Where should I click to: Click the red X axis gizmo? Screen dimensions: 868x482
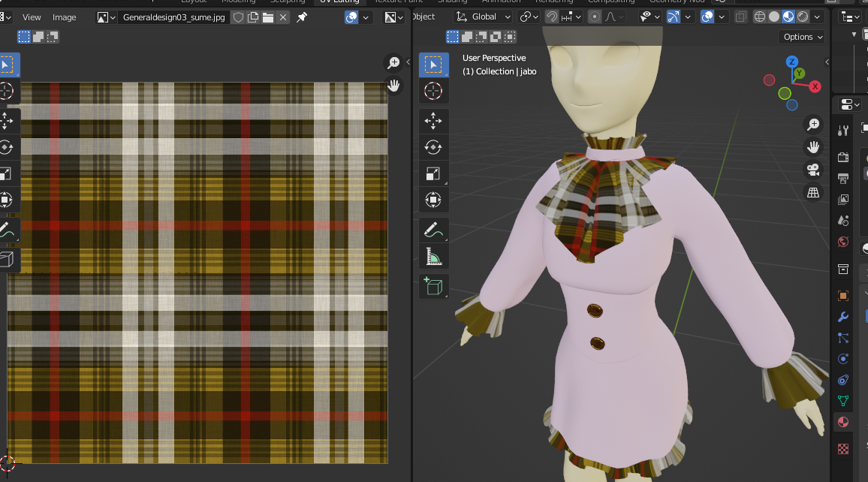(815, 86)
